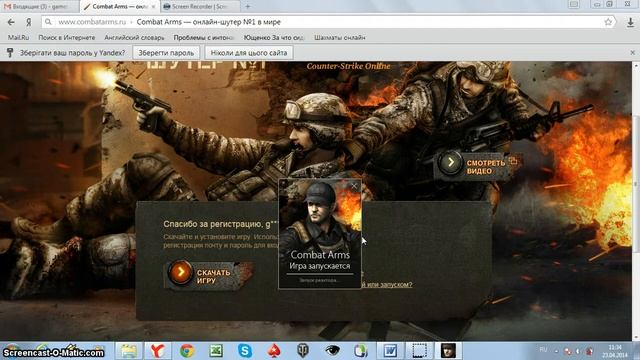
Task: Click the launcher loading progress bar
Action: [x=320, y=274]
